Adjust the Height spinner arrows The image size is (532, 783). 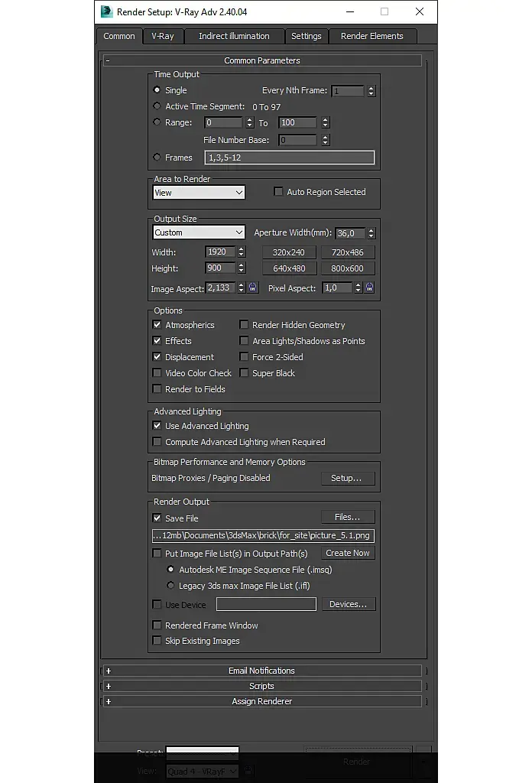click(x=242, y=268)
